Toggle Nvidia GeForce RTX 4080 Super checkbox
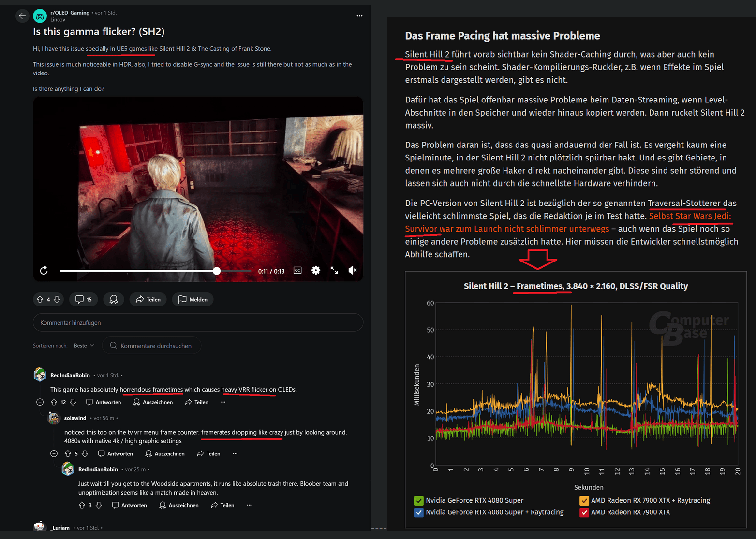 [419, 501]
